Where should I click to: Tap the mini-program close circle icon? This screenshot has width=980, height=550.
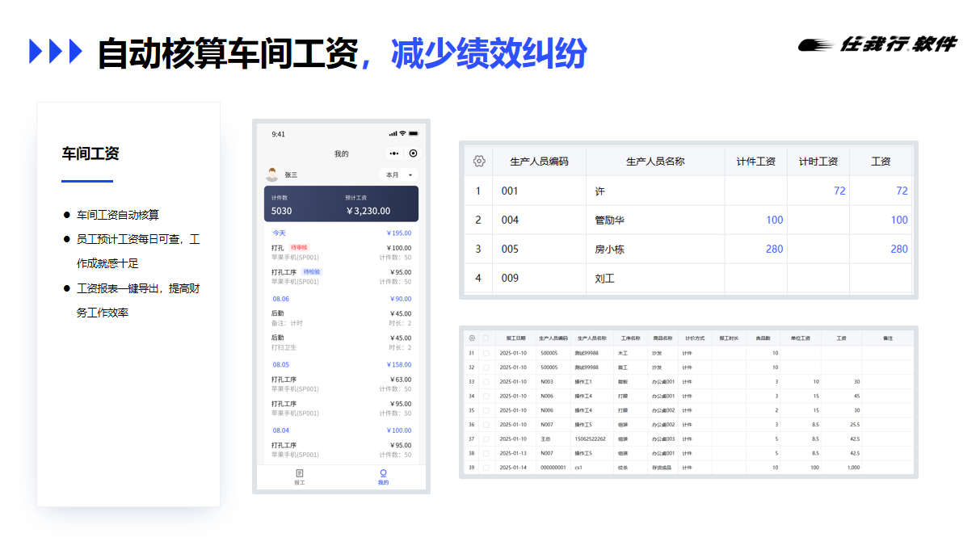[413, 153]
